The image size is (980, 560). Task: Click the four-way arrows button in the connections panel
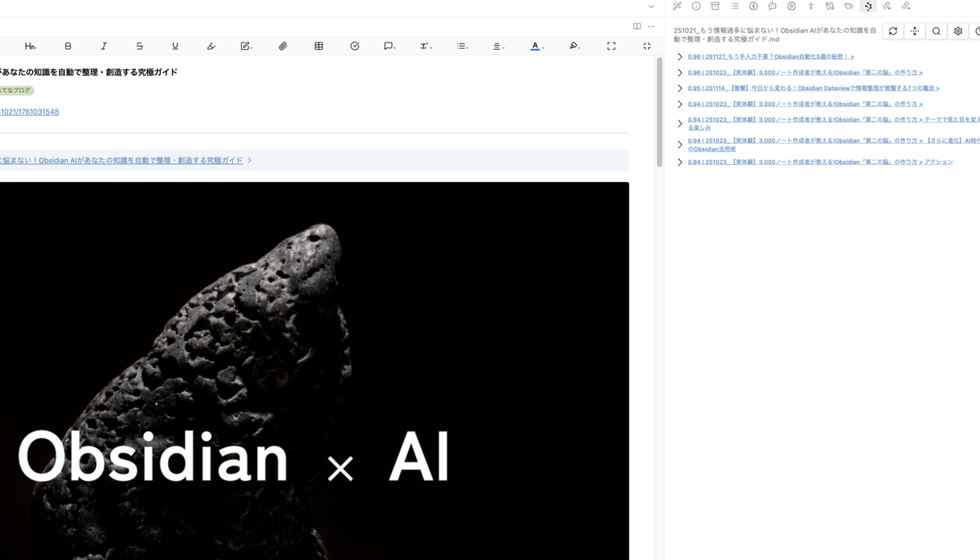point(915,31)
